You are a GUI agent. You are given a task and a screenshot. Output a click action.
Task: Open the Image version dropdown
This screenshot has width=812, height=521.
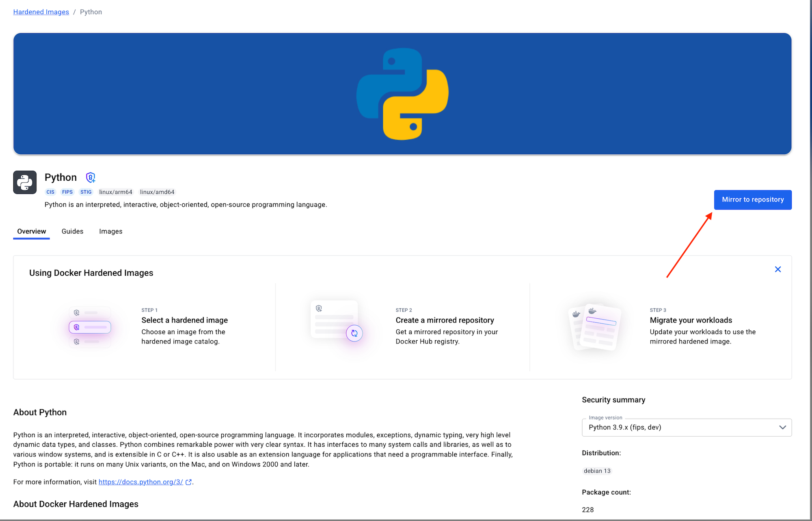point(686,428)
